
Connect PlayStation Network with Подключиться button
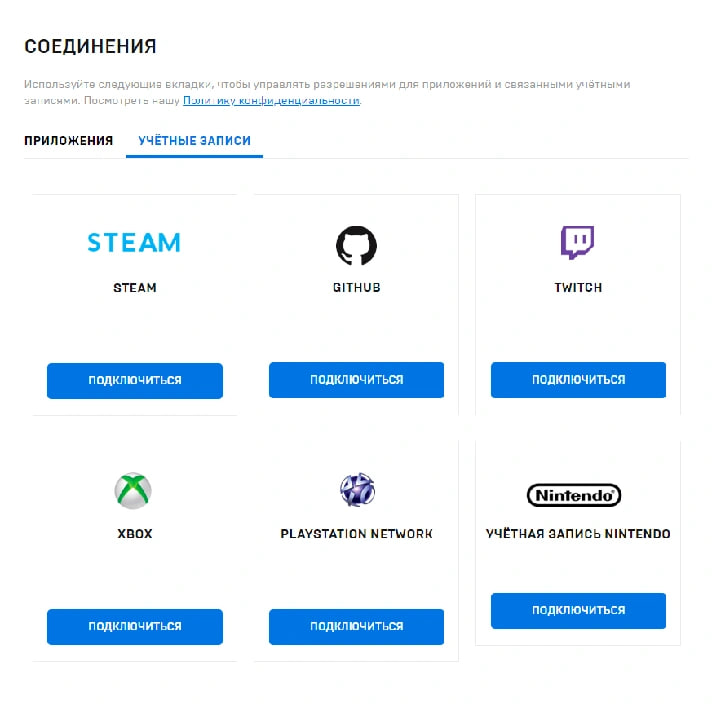tap(356, 627)
